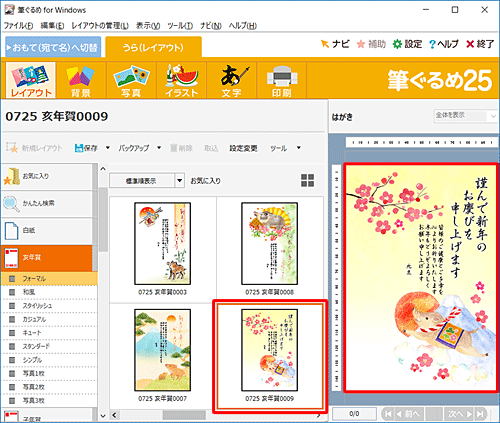This screenshot has height=423, width=500.
Task: Open the 文字 text tool
Action: click(x=232, y=80)
